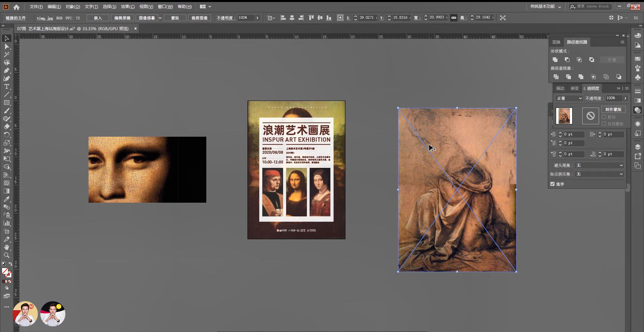Select the Pen tool
644x332 pixels.
[x=6, y=71]
